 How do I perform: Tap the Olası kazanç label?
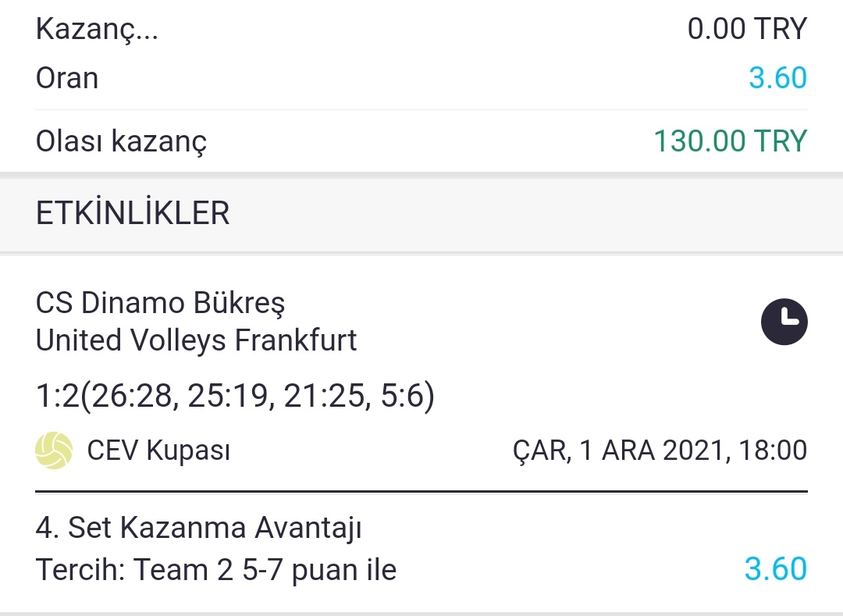tap(121, 142)
